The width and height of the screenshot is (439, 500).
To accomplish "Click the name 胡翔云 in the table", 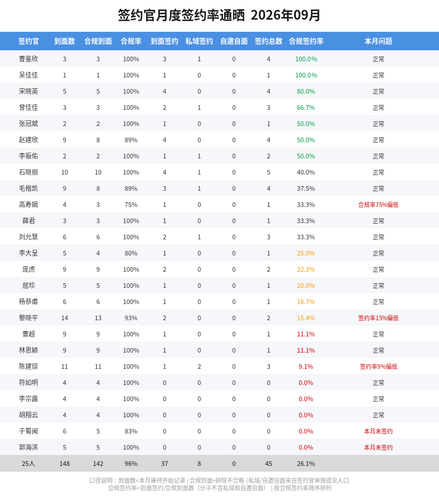I will point(28,415).
